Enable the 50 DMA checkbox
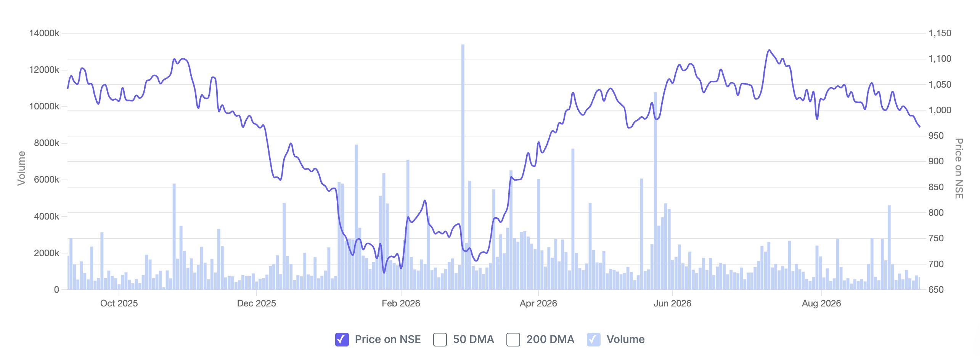The image size is (980, 356). (x=440, y=339)
